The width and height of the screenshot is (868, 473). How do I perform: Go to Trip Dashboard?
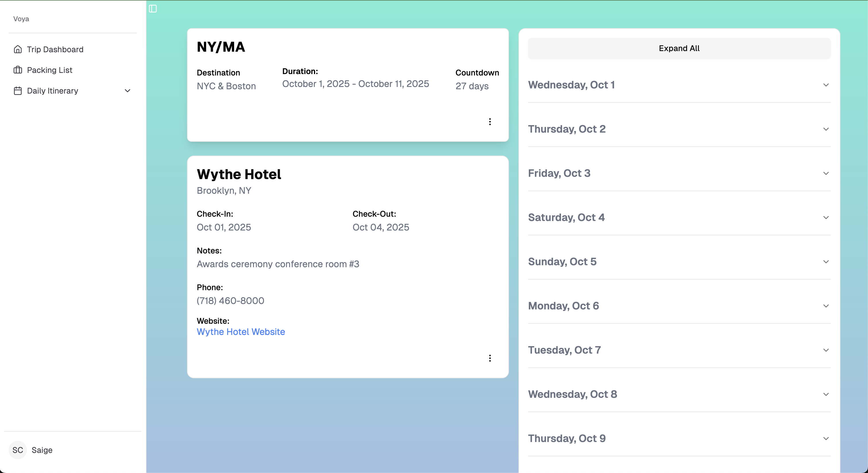click(x=55, y=49)
